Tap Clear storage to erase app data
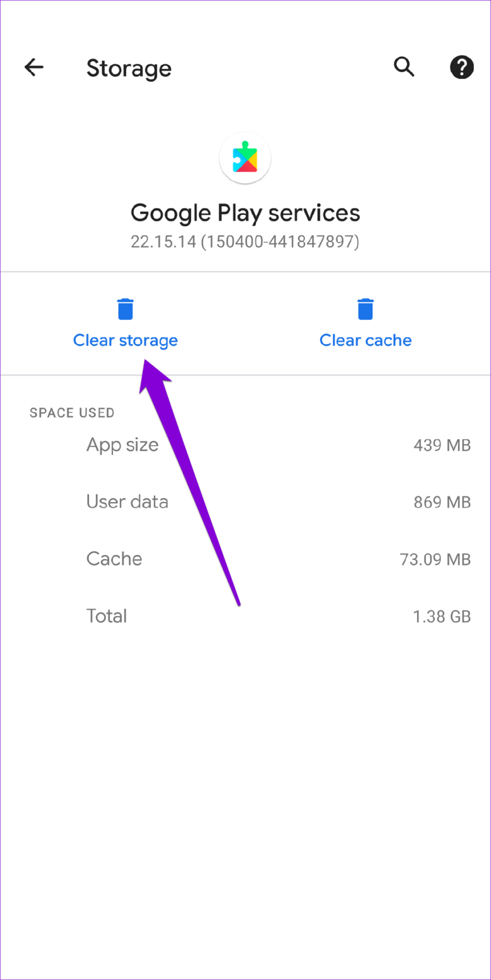The height and width of the screenshot is (980, 491). click(x=125, y=340)
